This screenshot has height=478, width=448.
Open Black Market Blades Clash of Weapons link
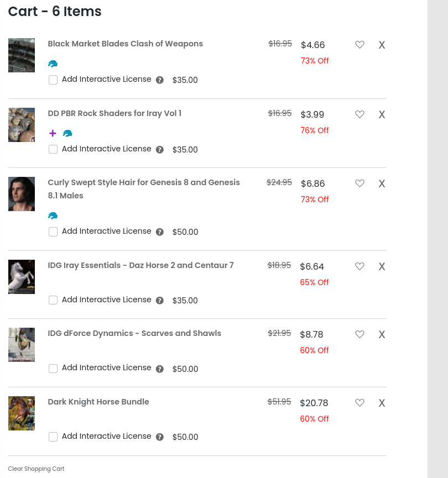click(x=125, y=44)
